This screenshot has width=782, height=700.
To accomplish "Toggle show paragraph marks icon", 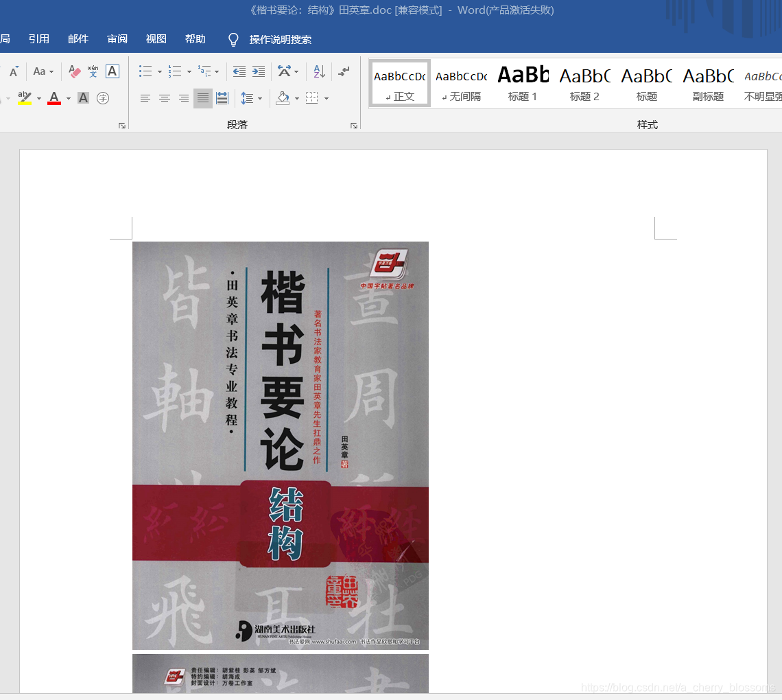I will click(344, 71).
